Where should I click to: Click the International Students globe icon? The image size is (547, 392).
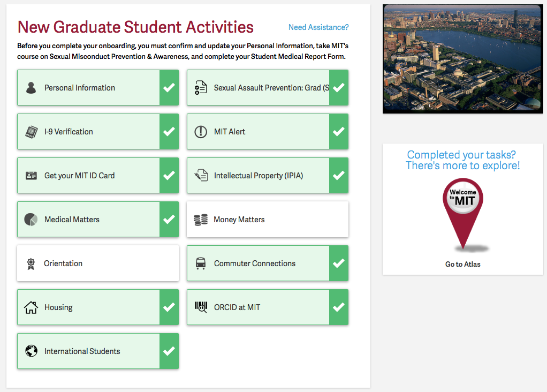pyautogui.click(x=31, y=351)
